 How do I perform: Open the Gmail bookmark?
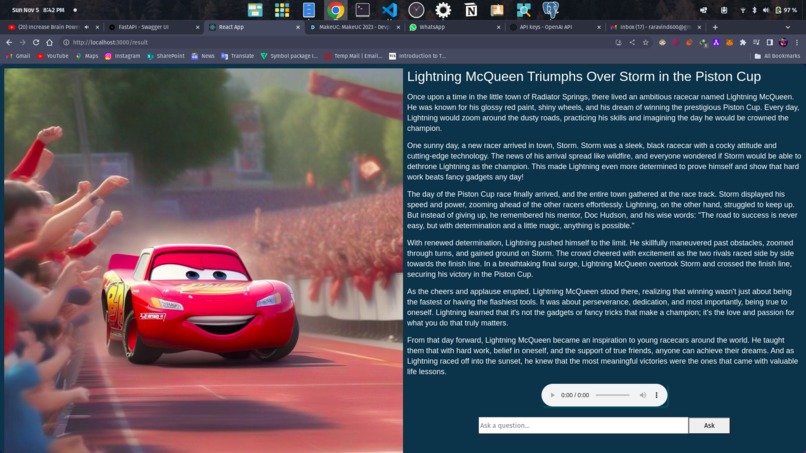coord(18,56)
